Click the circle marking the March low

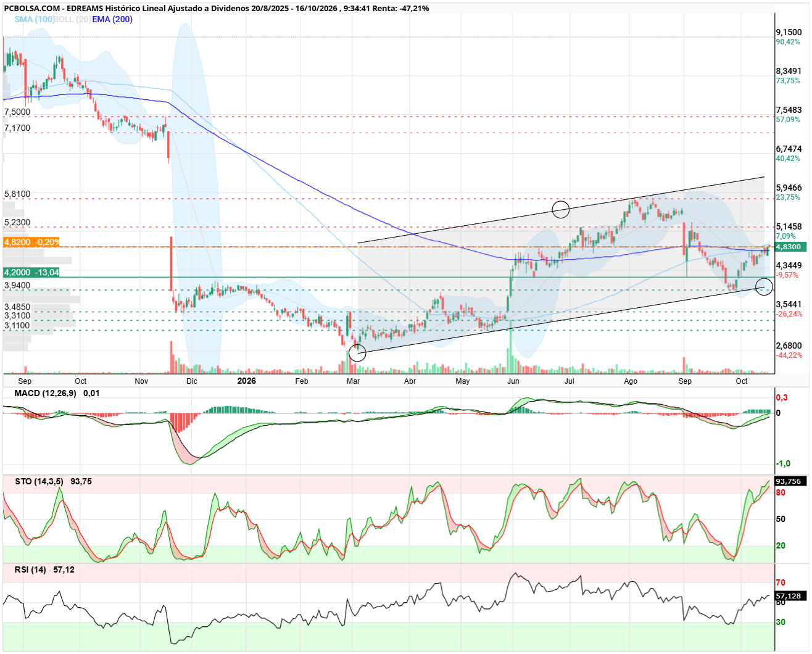[357, 353]
